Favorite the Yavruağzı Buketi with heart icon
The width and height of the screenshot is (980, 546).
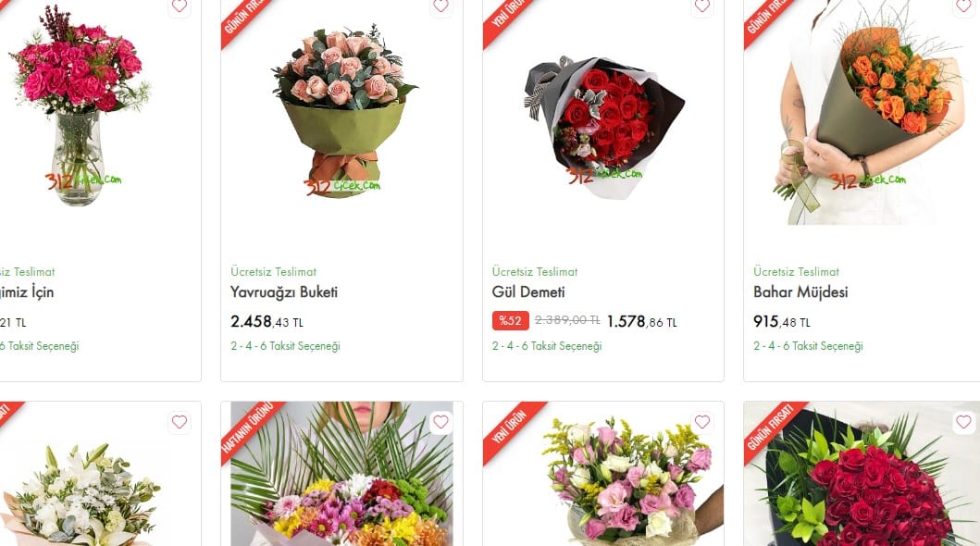click(440, 6)
